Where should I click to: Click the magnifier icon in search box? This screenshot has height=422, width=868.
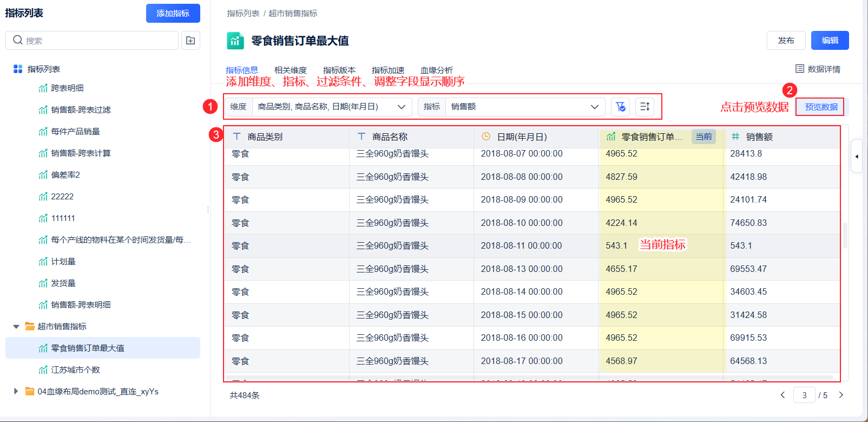pos(18,40)
